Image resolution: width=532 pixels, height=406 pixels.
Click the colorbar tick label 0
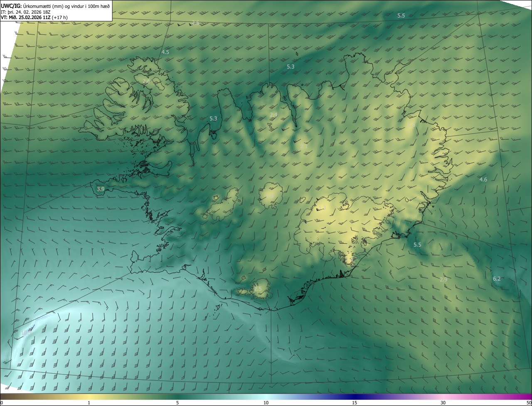[x=2, y=403]
